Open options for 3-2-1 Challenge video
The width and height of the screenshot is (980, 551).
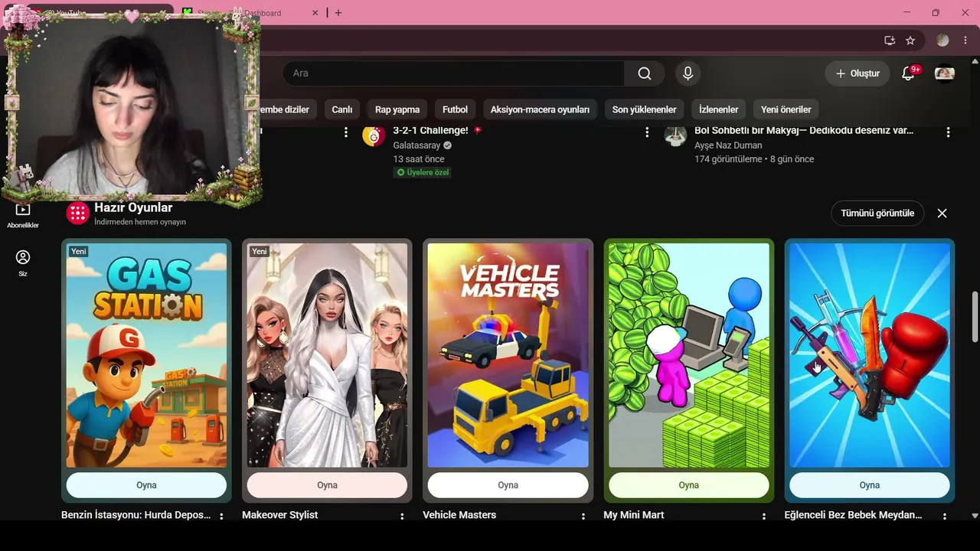click(647, 132)
